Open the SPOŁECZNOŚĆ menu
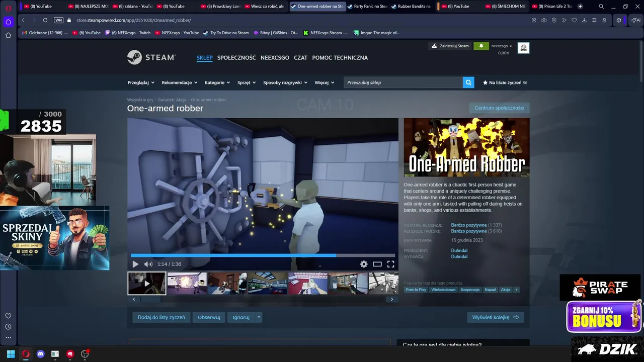This screenshot has width=644, height=362. point(236,58)
